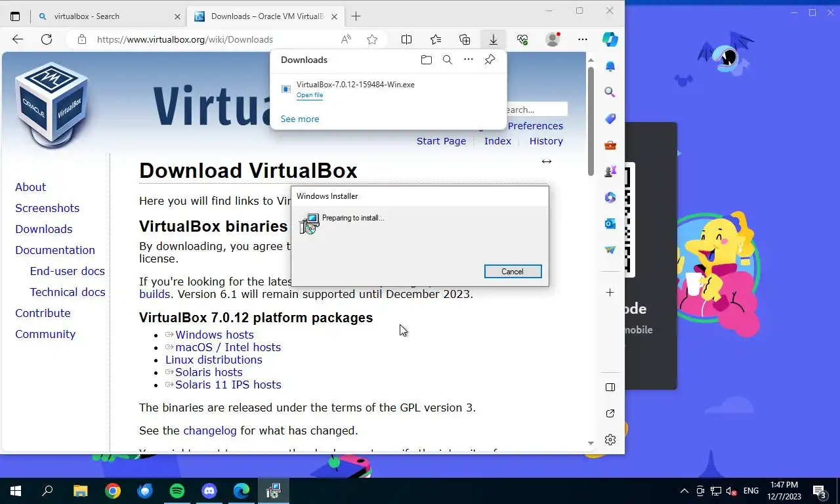Open a new browser tab
The image size is (840, 504).
click(x=356, y=16)
